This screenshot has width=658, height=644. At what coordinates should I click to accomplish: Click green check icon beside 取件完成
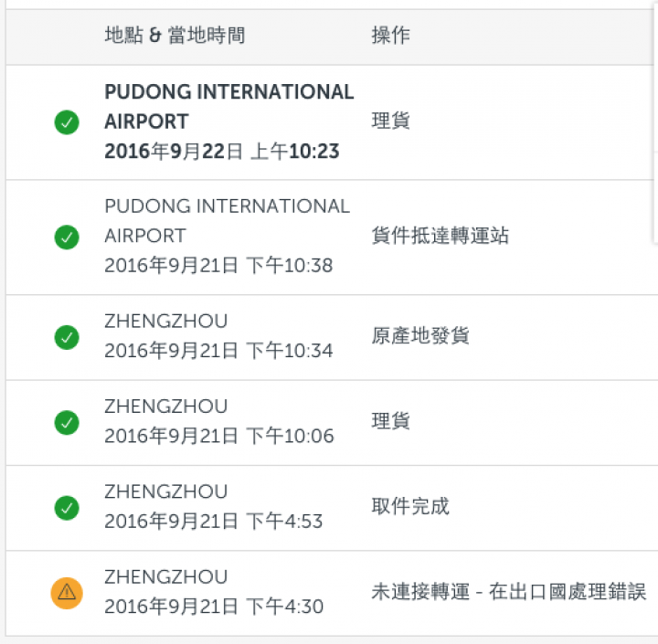click(x=67, y=508)
